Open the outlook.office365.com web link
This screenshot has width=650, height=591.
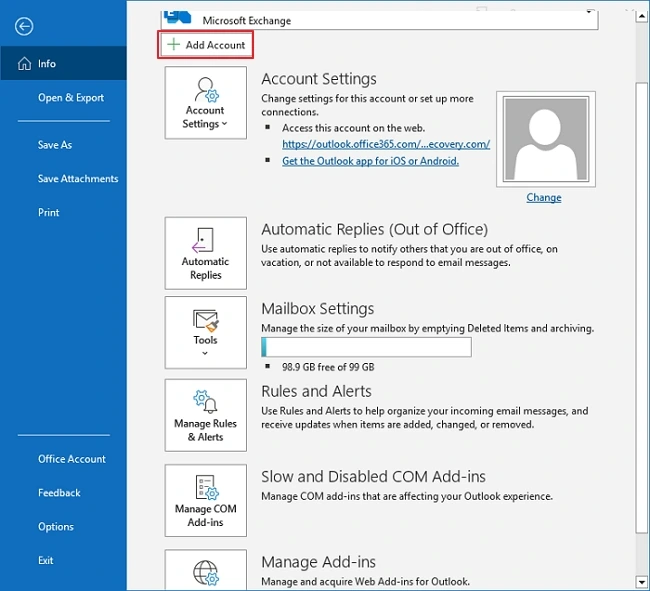386,144
